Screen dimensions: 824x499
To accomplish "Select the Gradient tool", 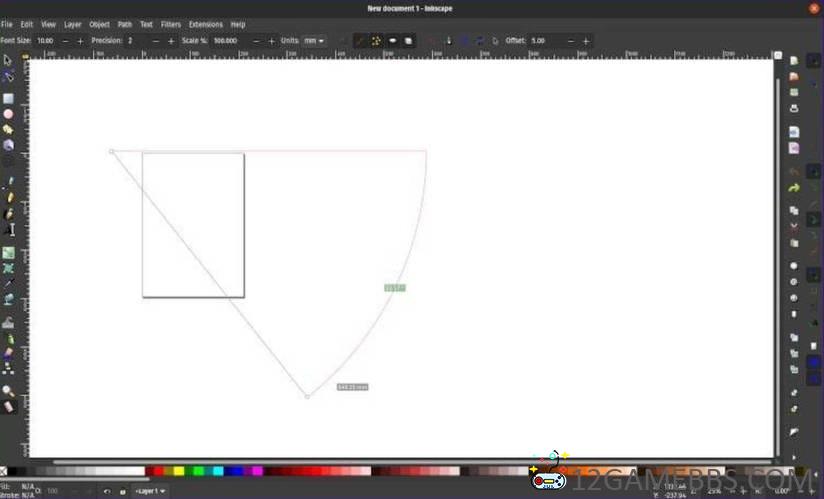I will 8,253.
